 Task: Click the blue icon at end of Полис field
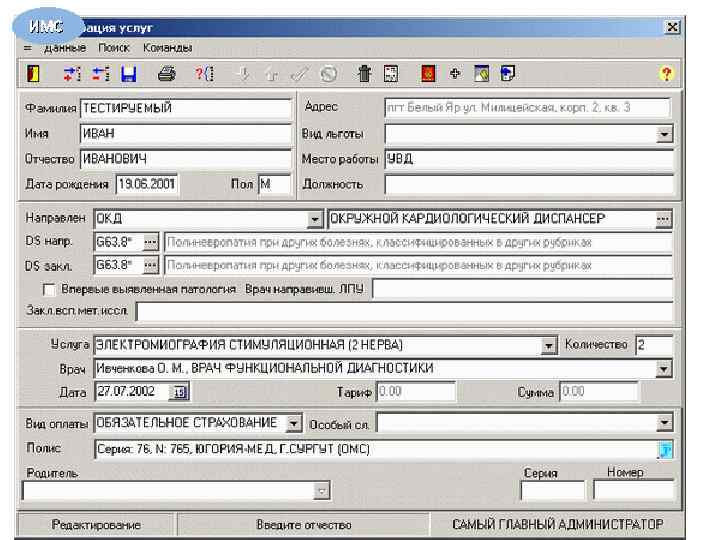pyautogui.click(x=665, y=450)
